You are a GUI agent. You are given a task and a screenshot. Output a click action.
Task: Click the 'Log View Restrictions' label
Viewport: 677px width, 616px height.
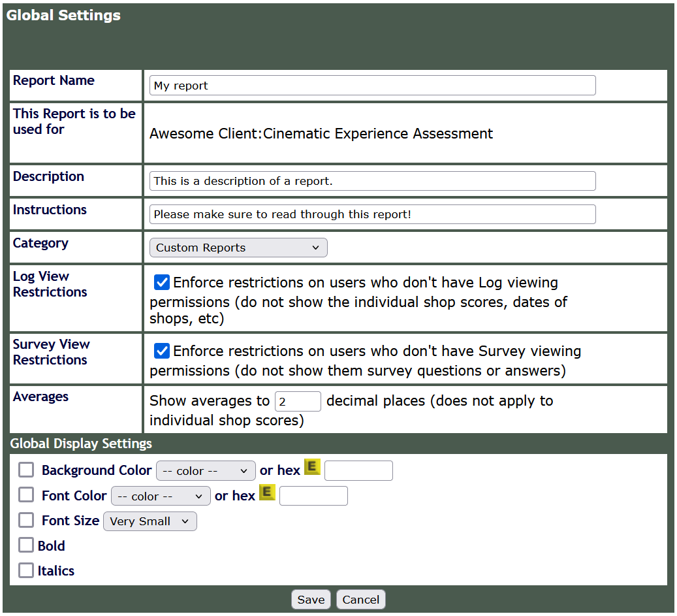coord(50,284)
